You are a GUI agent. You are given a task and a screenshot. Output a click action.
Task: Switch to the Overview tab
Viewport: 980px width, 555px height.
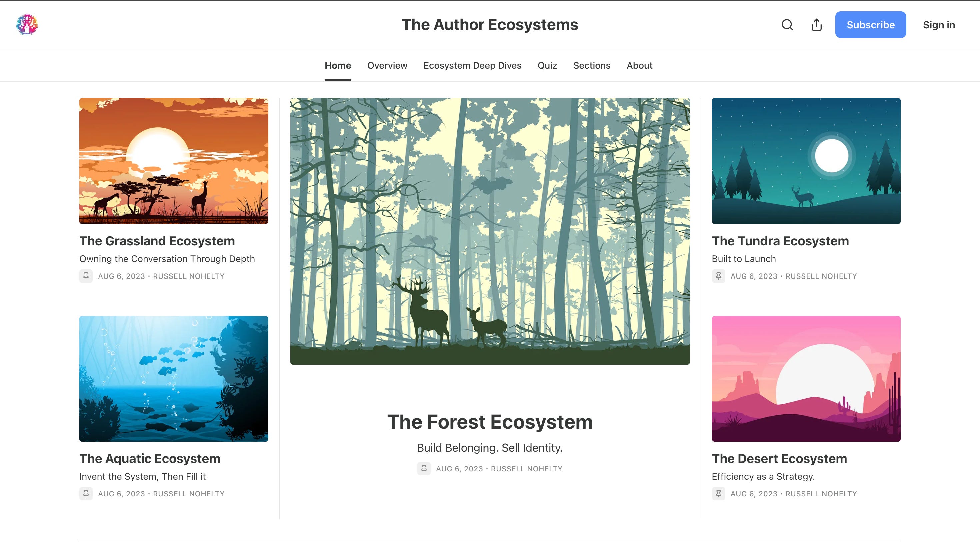click(387, 66)
